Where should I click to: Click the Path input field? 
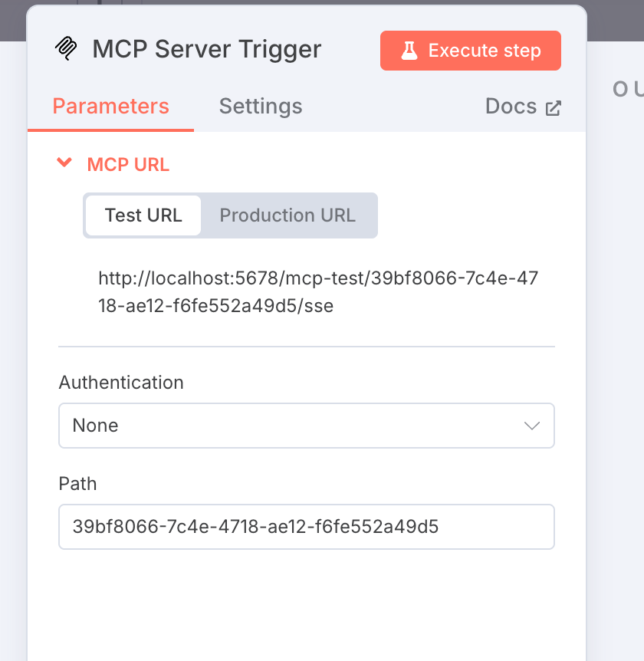[307, 527]
